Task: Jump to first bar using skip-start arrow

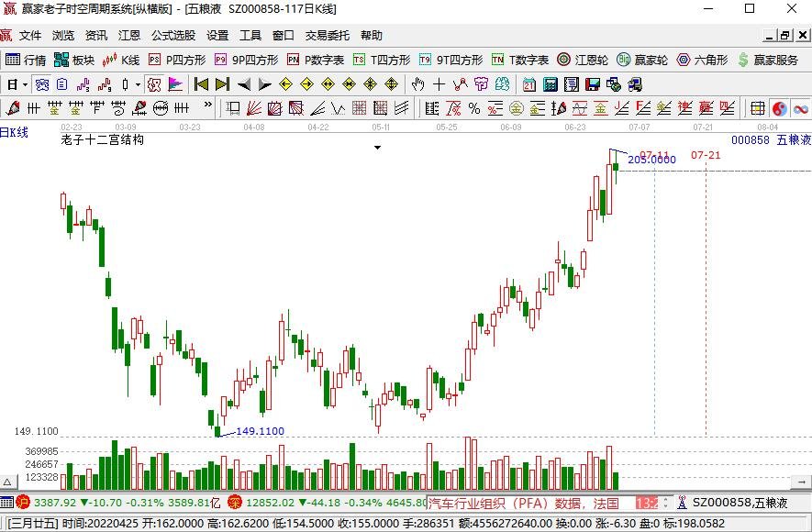Action: pyautogui.click(x=201, y=84)
